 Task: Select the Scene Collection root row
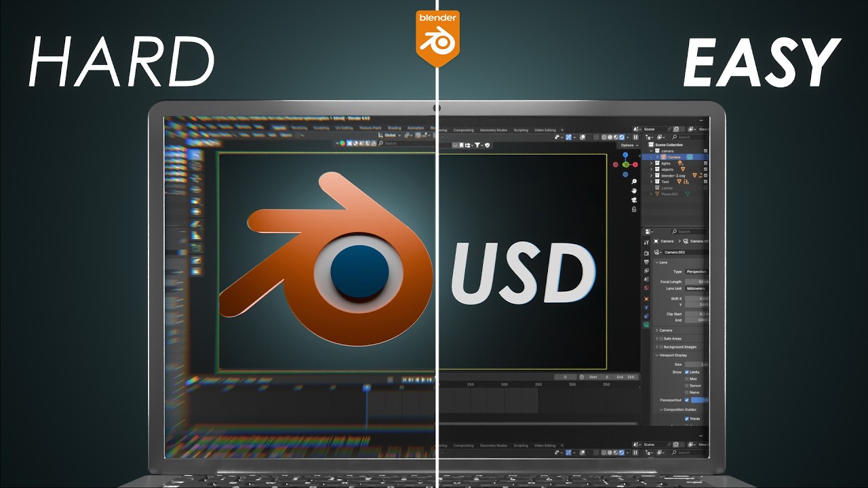(x=675, y=145)
